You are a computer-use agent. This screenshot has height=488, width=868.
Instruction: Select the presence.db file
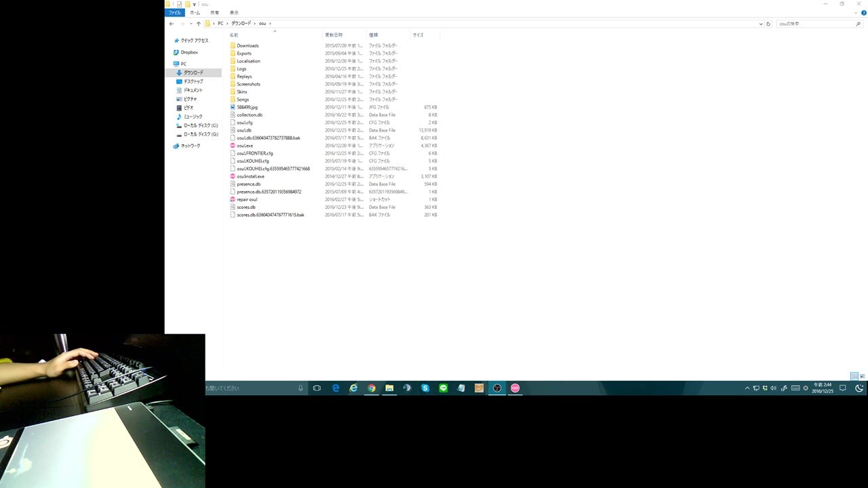coord(245,184)
